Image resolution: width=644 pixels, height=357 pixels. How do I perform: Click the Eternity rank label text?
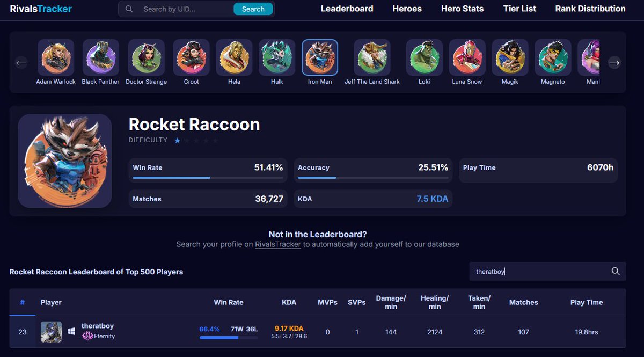pyautogui.click(x=105, y=336)
